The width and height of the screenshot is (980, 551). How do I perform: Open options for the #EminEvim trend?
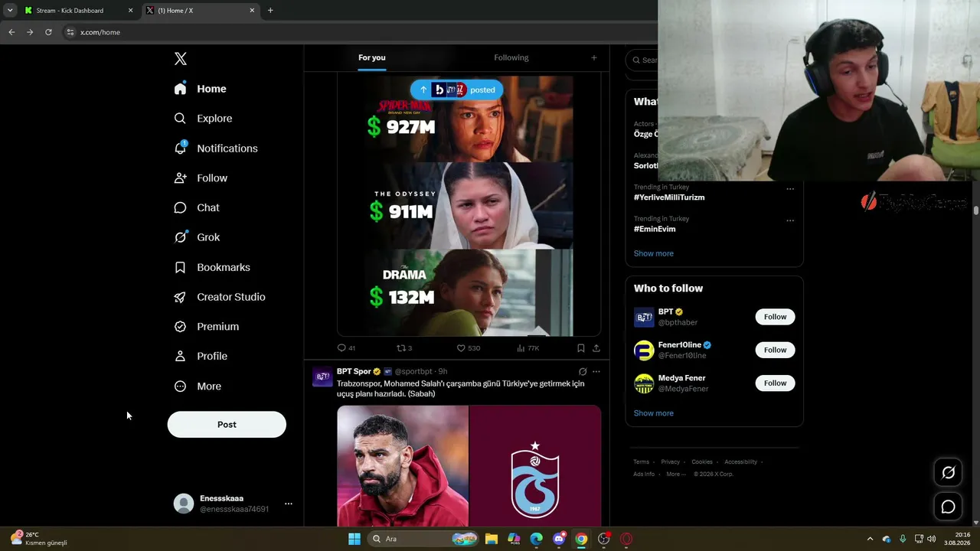click(790, 220)
